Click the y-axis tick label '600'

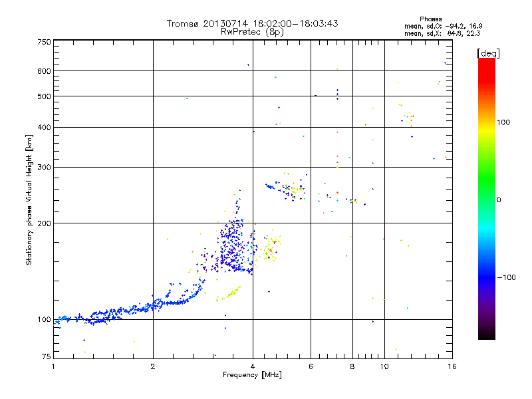coord(44,71)
